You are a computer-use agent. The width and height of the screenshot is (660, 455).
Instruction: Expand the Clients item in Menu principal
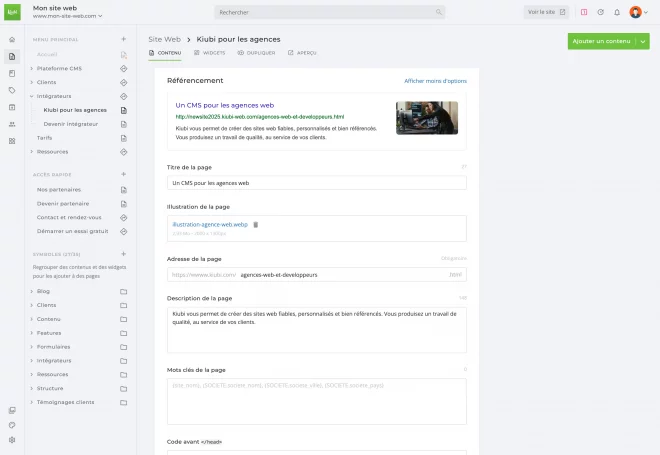pyautogui.click(x=32, y=82)
